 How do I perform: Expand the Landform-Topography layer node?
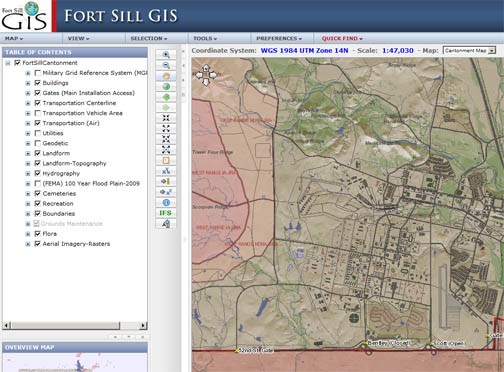point(28,163)
